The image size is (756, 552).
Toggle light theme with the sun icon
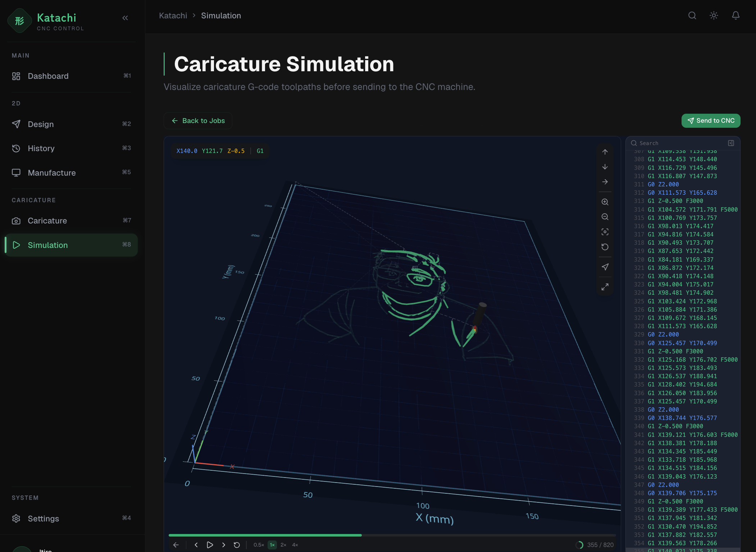pos(714,15)
